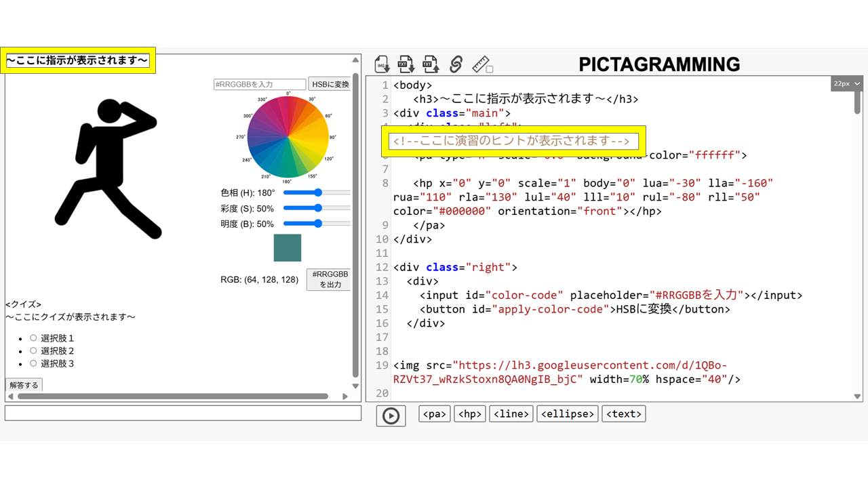Select radio option 選択肢３
868x488 pixels.
pyautogui.click(x=33, y=363)
